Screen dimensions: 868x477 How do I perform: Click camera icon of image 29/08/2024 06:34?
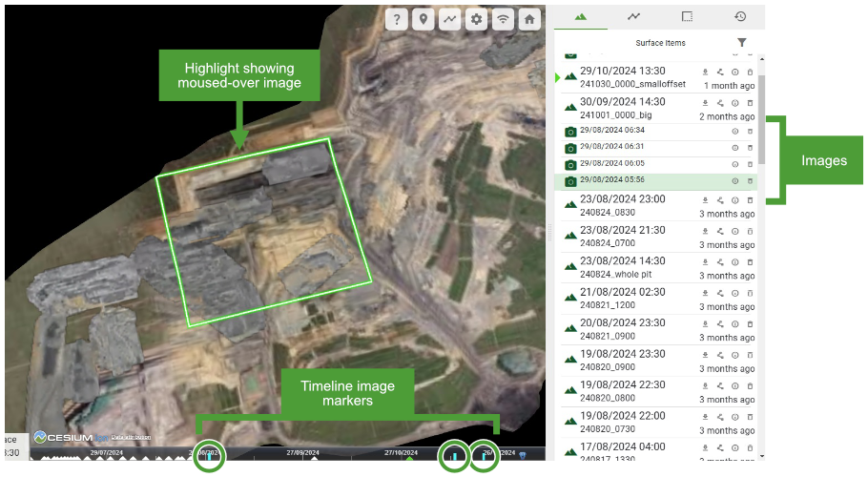570,133
